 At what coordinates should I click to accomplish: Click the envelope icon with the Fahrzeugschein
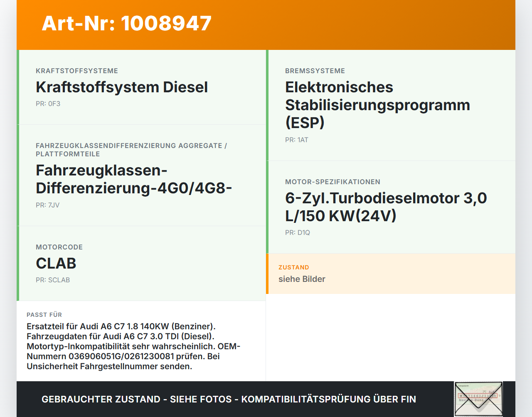coord(478,399)
